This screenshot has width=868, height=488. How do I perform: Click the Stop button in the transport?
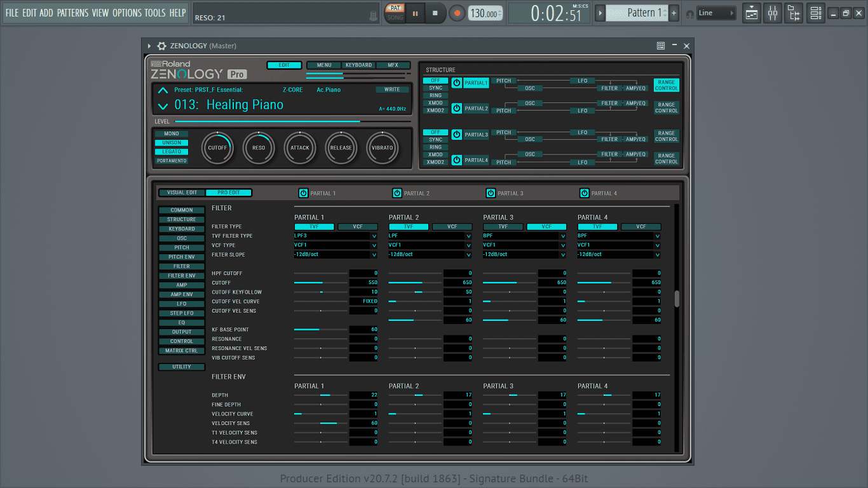[x=435, y=13]
